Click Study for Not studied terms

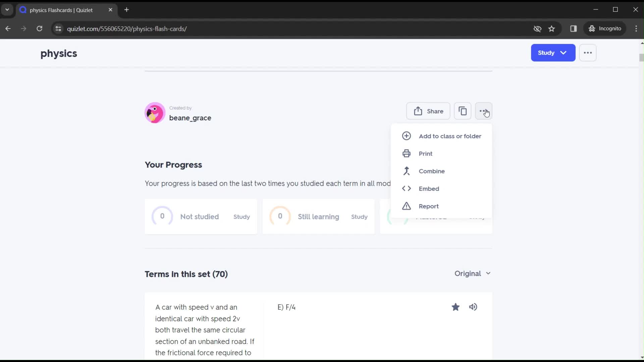click(241, 216)
